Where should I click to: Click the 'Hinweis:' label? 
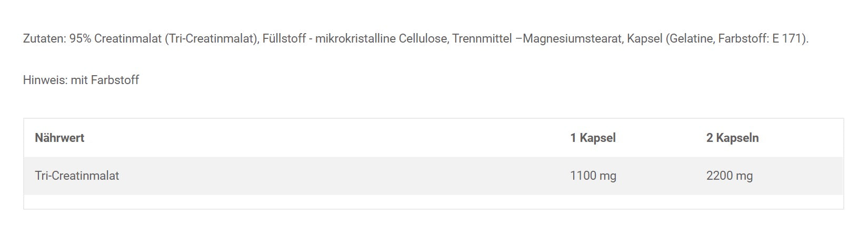coord(45,80)
